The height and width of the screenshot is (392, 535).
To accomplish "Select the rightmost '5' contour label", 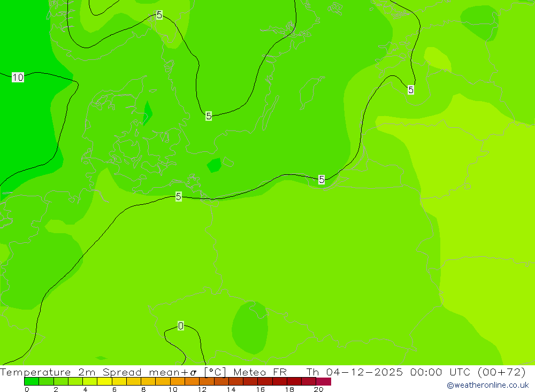I will 411,90.
